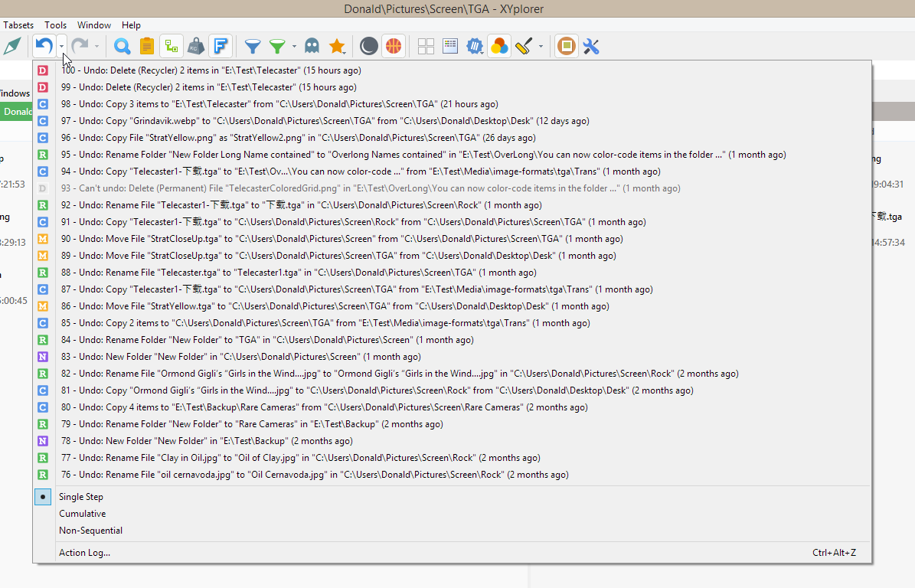Click the magnifying glass Find icon
The width and height of the screenshot is (915, 588).
pos(122,47)
